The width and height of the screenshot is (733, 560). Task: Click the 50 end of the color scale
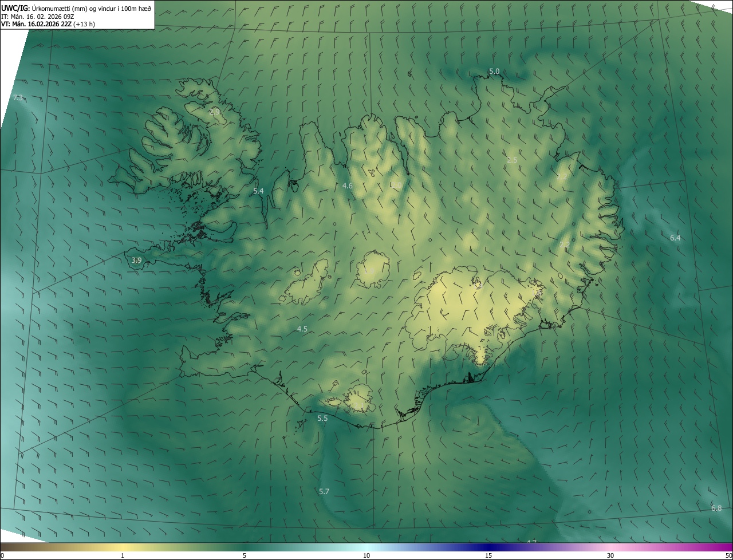728,555
